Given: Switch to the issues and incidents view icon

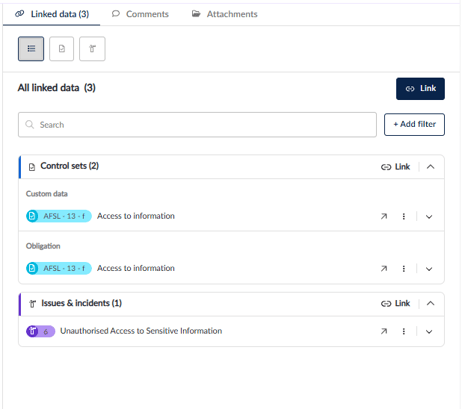Looking at the screenshot, I should click(x=92, y=49).
